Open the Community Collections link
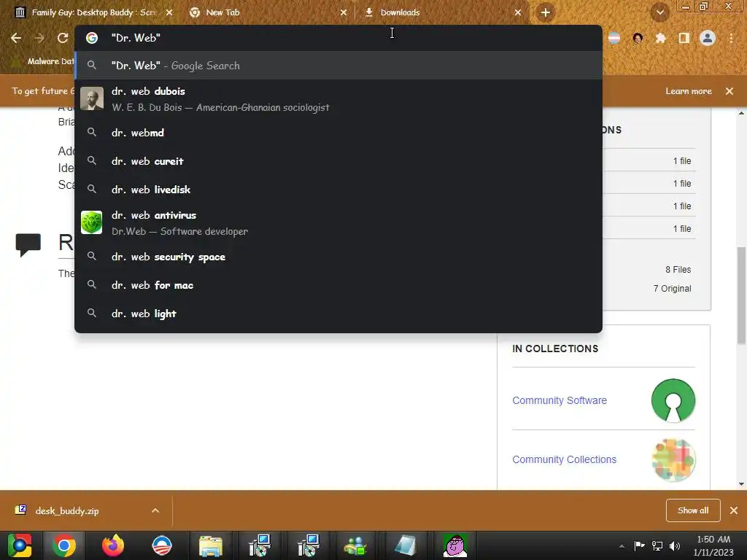This screenshot has width=747, height=560. point(564,459)
